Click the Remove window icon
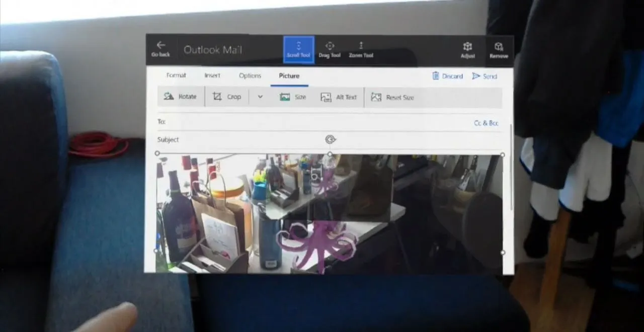Screen dimensions: 644x332 499,50
